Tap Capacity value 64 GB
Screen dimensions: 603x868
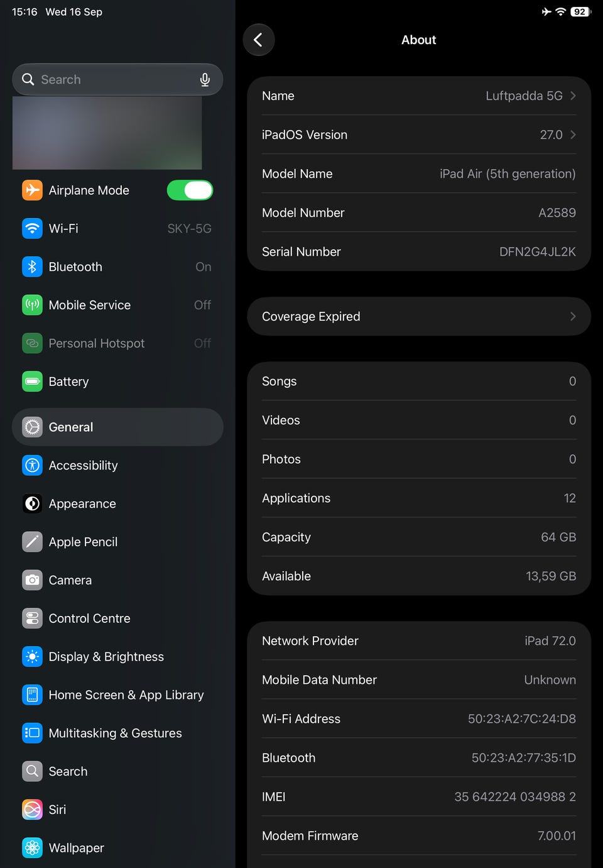point(558,537)
